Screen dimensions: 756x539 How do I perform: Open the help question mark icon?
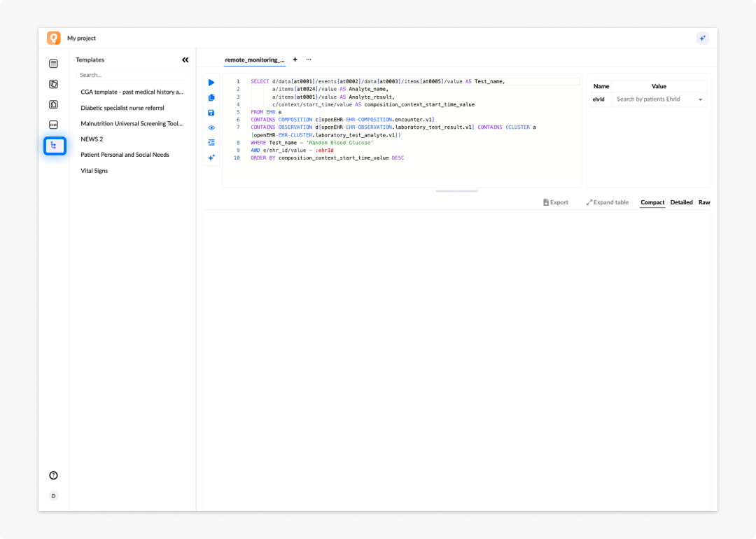[x=53, y=475]
